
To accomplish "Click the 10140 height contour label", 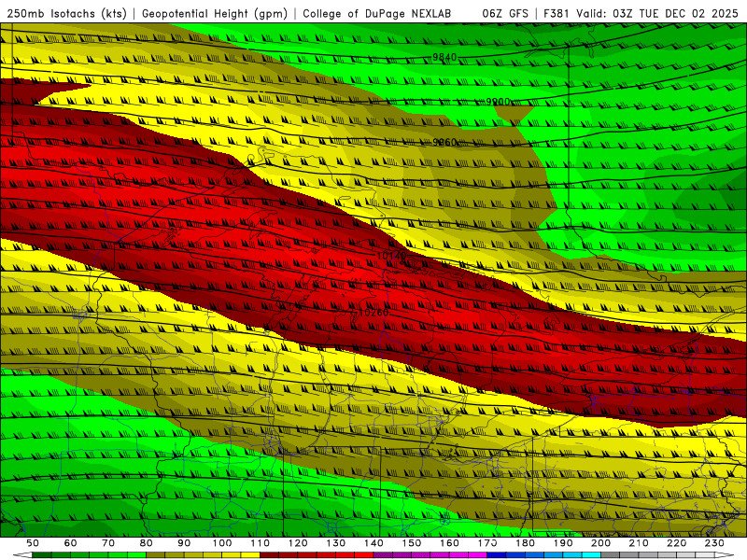I will [x=390, y=256].
